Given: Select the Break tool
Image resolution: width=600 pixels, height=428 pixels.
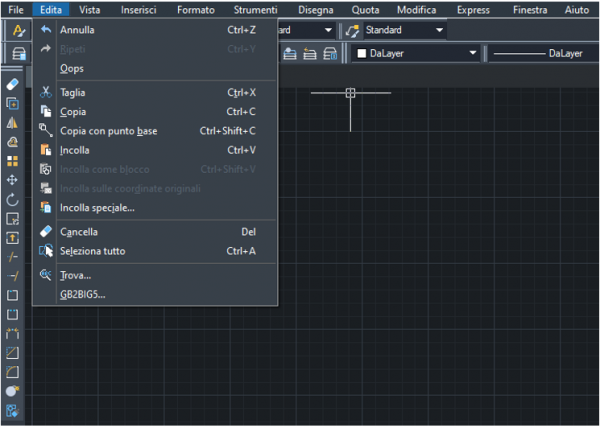Looking at the screenshot, I should point(12,314).
